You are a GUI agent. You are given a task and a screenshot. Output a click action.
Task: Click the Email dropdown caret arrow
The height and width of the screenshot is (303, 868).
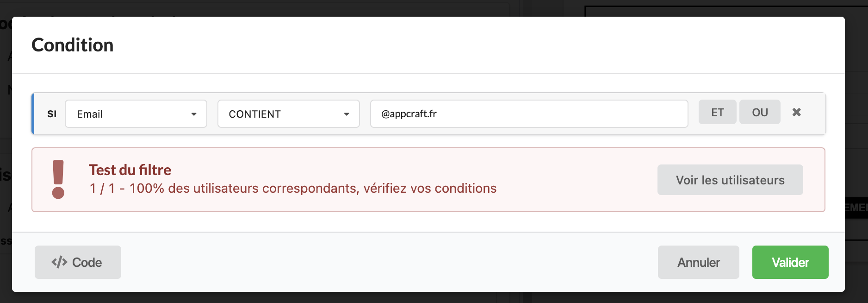(194, 114)
